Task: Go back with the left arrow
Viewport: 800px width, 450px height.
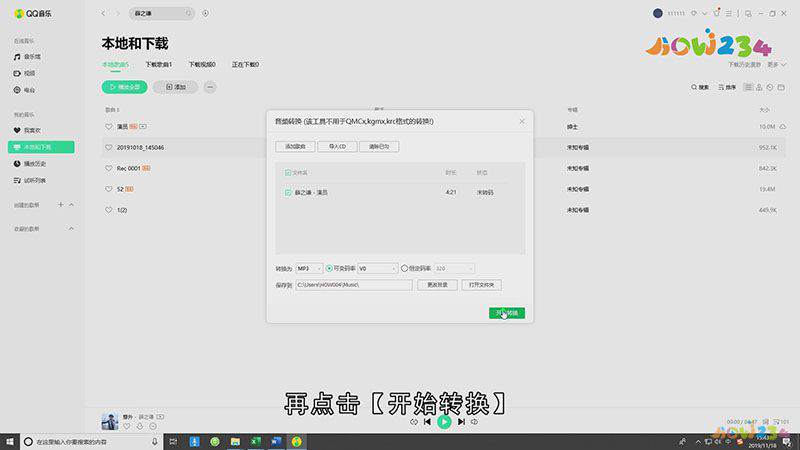Action: (x=103, y=13)
